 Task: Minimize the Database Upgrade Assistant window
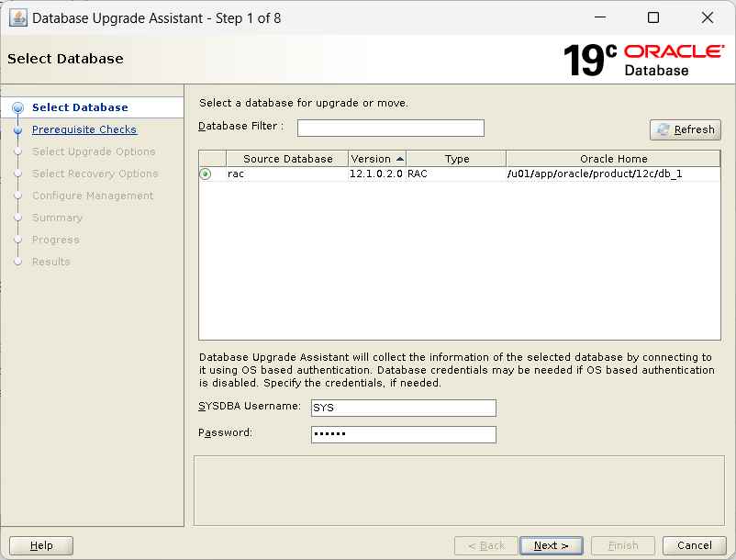tap(600, 17)
